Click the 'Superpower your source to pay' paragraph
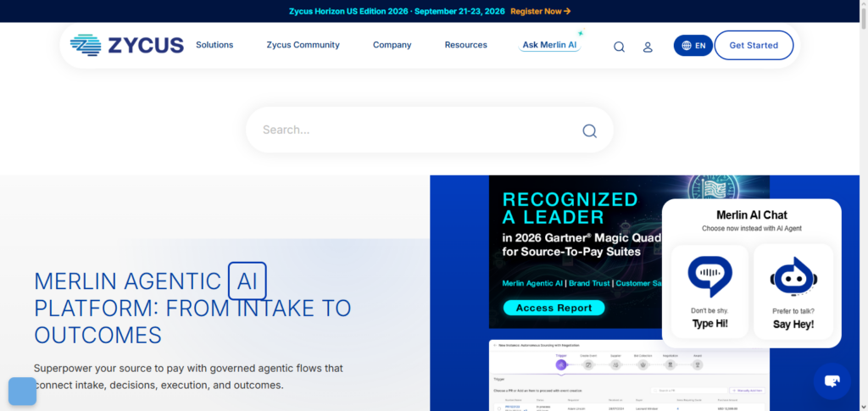 188,376
